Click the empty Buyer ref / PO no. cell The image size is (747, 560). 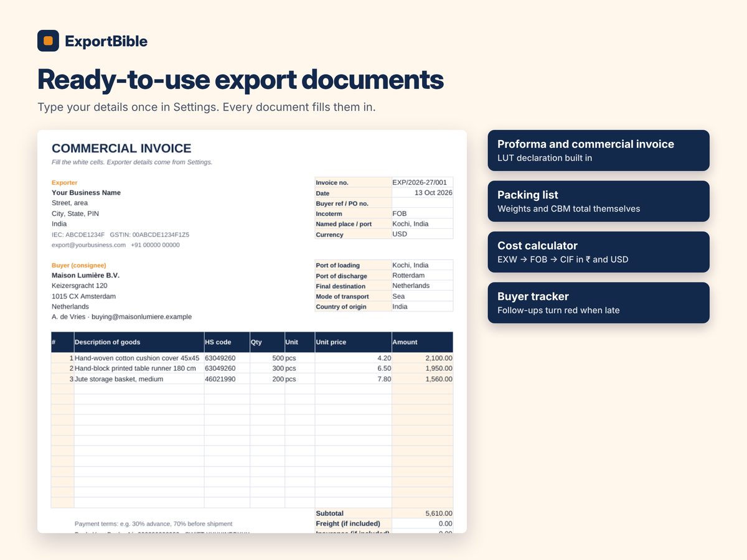click(422, 203)
